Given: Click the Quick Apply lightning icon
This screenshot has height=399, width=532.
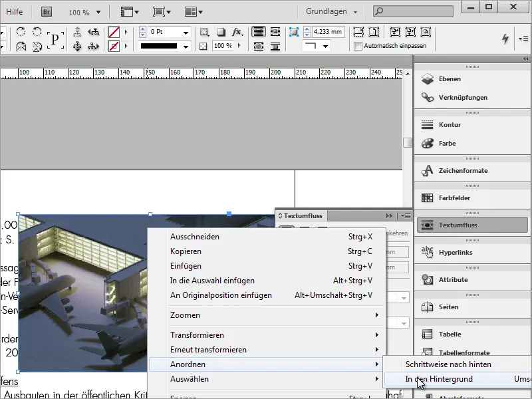Looking at the screenshot, I should click(505, 39).
